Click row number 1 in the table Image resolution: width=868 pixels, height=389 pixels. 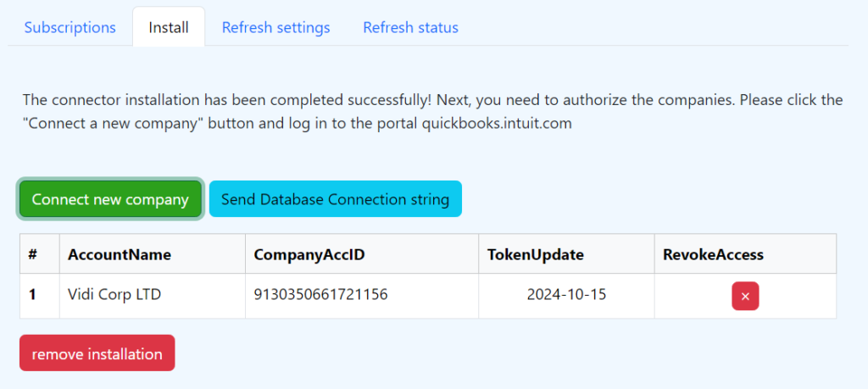[x=33, y=295]
